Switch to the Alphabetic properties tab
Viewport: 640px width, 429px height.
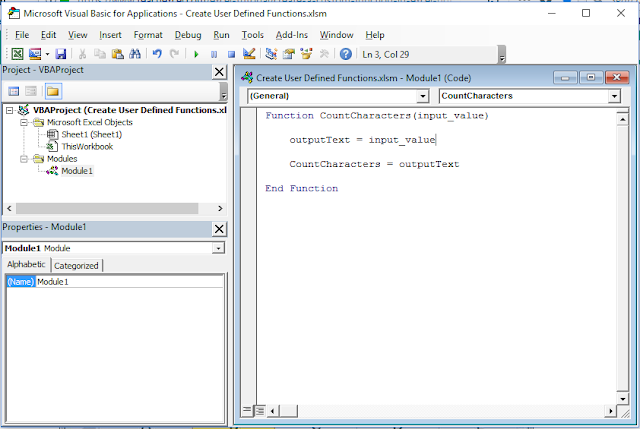[x=26, y=265]
